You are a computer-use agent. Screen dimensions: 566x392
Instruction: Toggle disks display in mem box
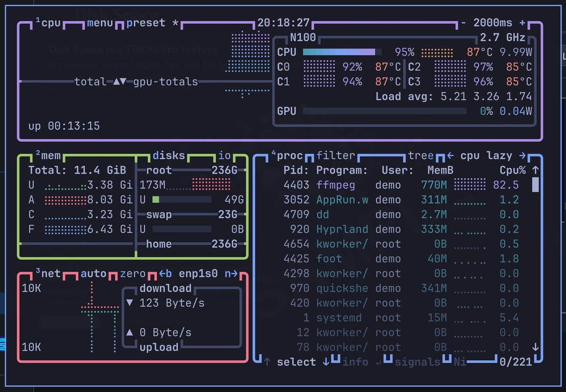[169, 155]
